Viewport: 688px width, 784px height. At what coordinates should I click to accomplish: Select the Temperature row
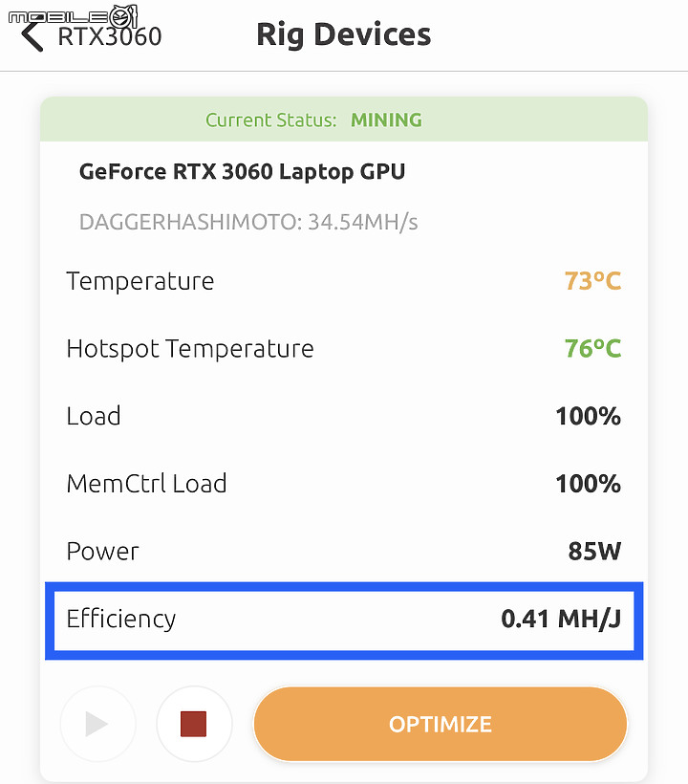click(344, 281)
